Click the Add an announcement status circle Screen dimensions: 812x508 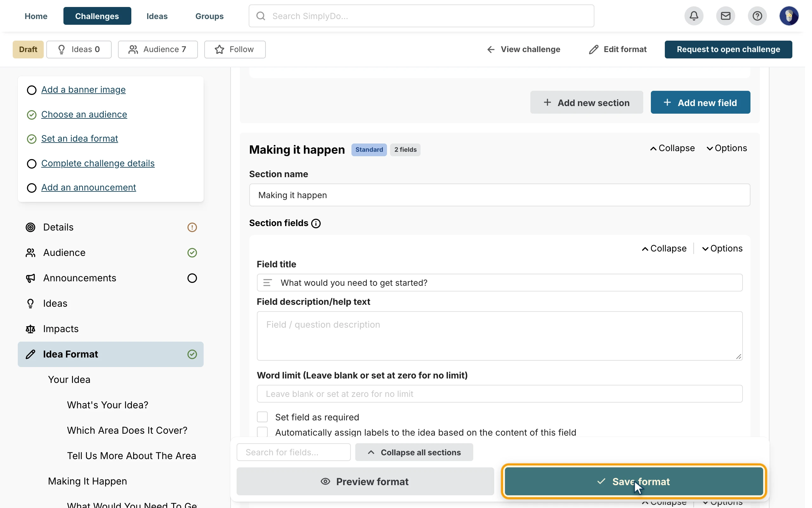[31, 188]
